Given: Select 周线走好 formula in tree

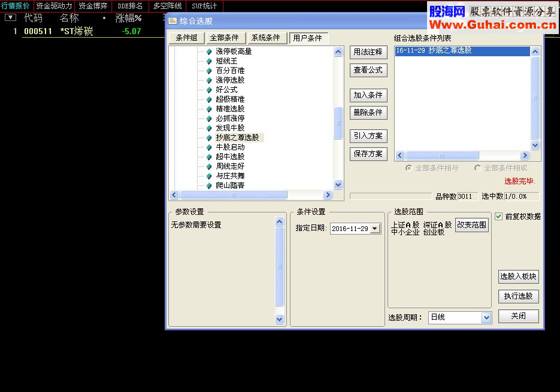Looking at the screenshot, I should click(x=230, y=166).
